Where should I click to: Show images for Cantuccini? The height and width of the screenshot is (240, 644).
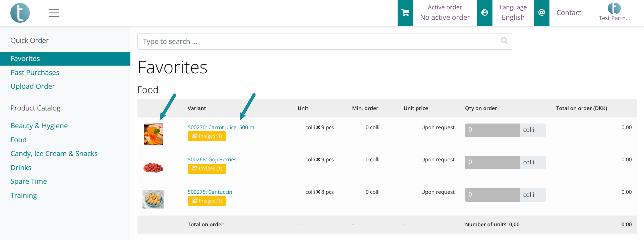pos(207,201)
